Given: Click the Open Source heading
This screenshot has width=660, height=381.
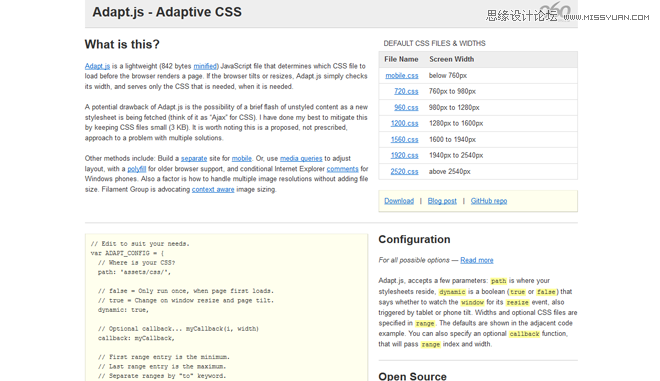Looking at the screenshot, I should click(412, 376).
